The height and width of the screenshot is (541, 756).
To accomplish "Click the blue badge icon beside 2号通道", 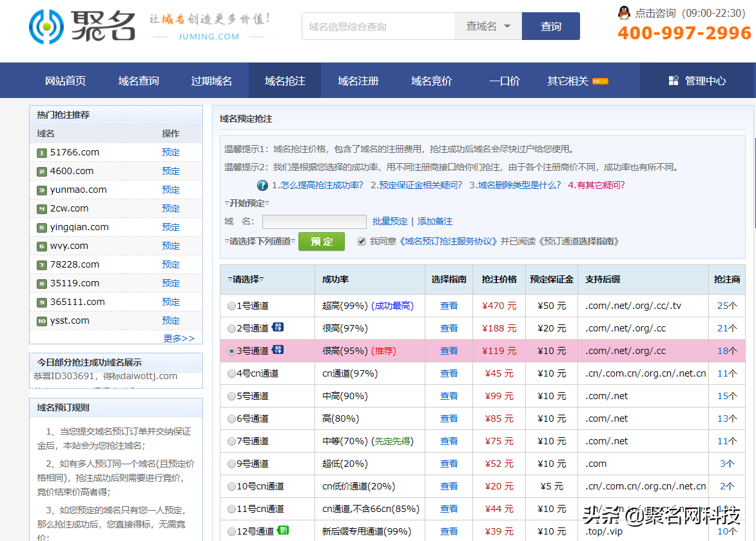I will tap(278, 327).
